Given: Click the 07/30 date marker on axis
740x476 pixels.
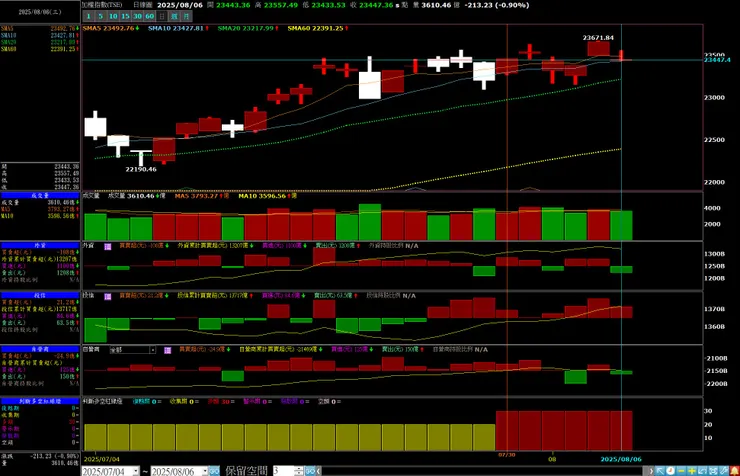Looking at the screenshot, I should coord(507,455).
